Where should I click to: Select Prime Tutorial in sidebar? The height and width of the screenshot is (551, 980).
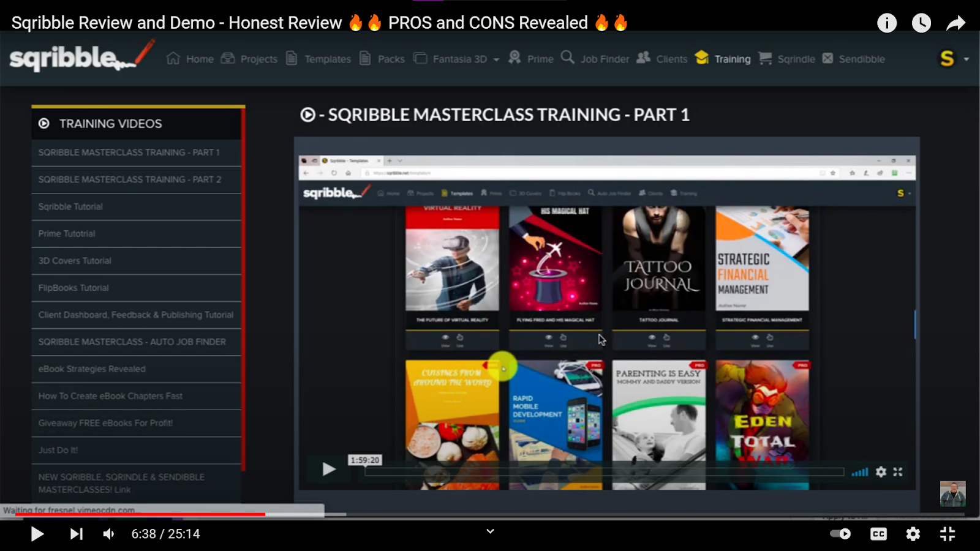[x=137, y=233]
